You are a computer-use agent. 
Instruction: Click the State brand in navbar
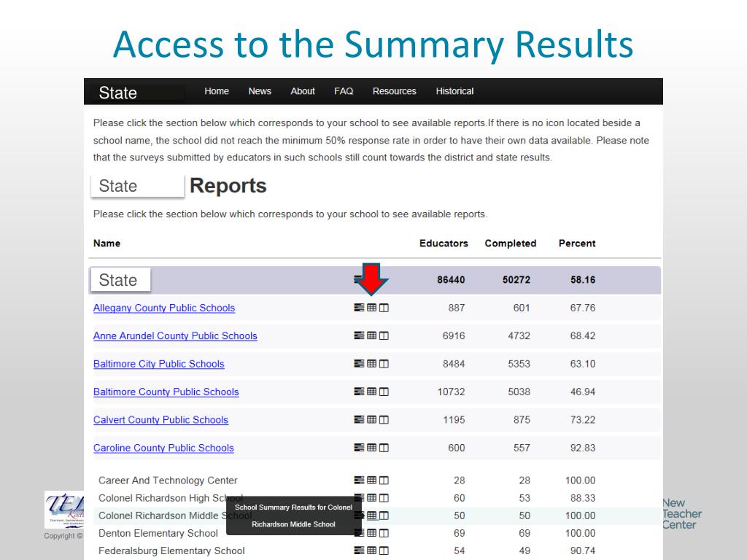point(118,93)
